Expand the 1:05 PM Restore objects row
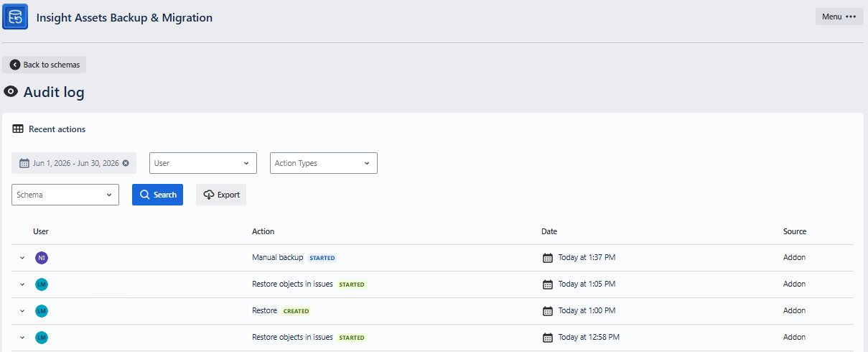This screenshot has width=868, height=352. 22,284
